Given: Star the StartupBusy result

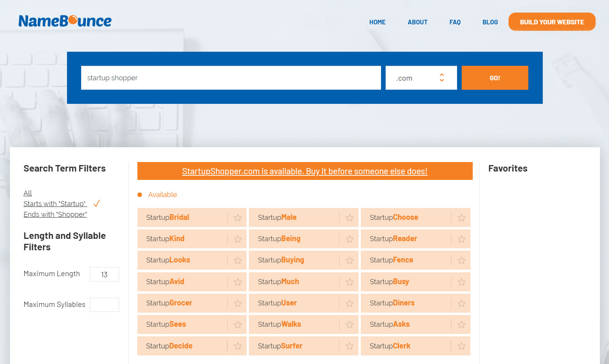Looking at the screenshot, I should click(x=462, y=282).
